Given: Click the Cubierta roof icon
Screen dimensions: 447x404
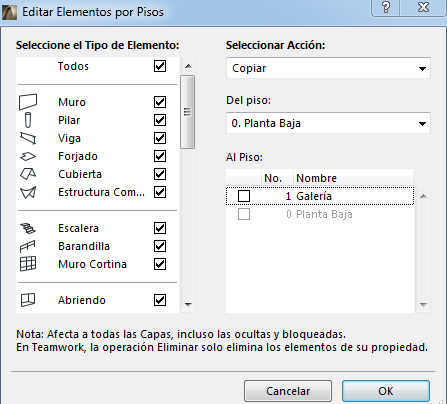Looking at the screenshot, I should [28, 174].
